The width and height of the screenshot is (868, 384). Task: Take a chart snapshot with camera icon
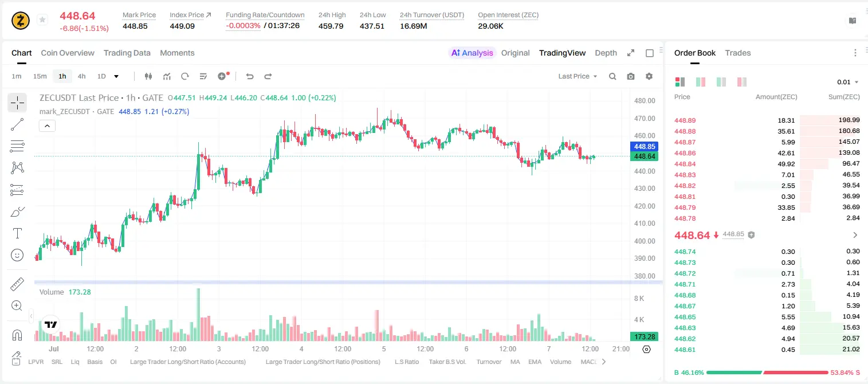click(631, 76)
